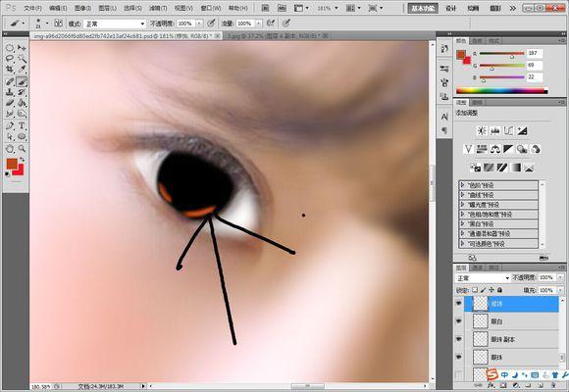
Task: Toggle airbrush mode in options bar
Action: 271,24
